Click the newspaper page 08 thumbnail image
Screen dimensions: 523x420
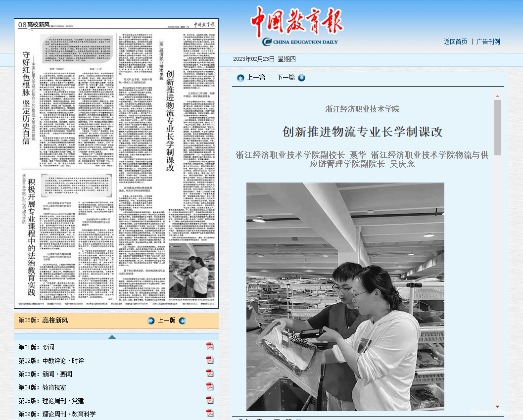click(x=116, y=163)
